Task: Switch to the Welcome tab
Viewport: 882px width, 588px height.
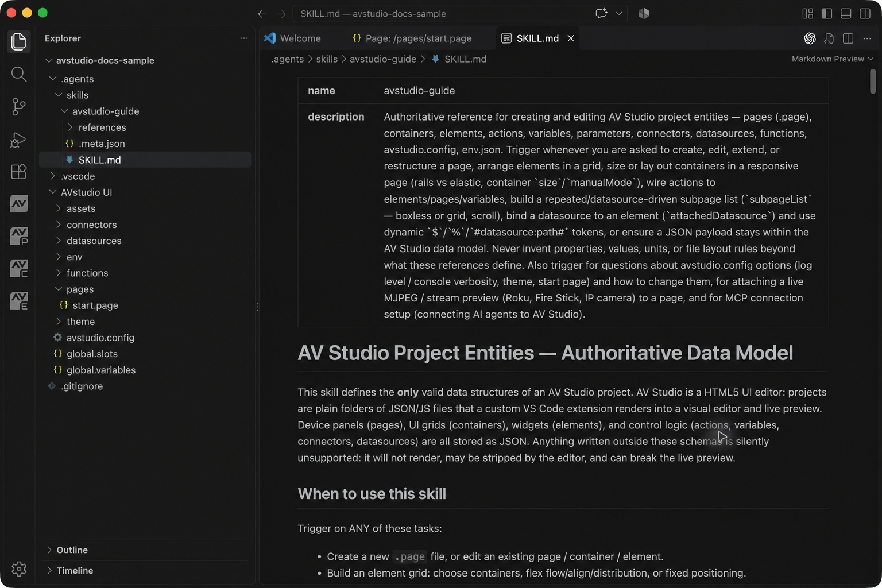Action: (293, 38)
